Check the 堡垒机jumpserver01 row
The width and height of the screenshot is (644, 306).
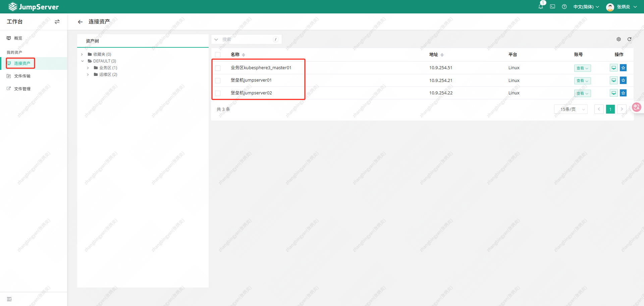[218, 81]
